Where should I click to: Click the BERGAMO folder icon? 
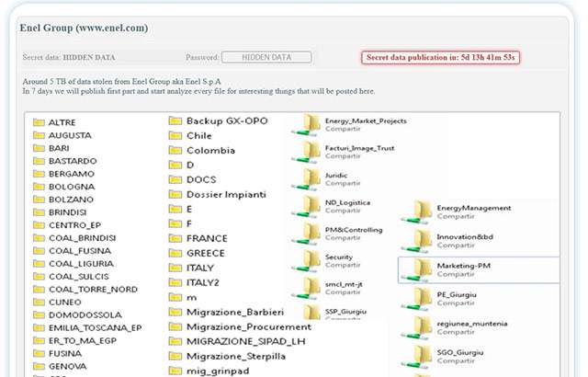tap(39, 174)
